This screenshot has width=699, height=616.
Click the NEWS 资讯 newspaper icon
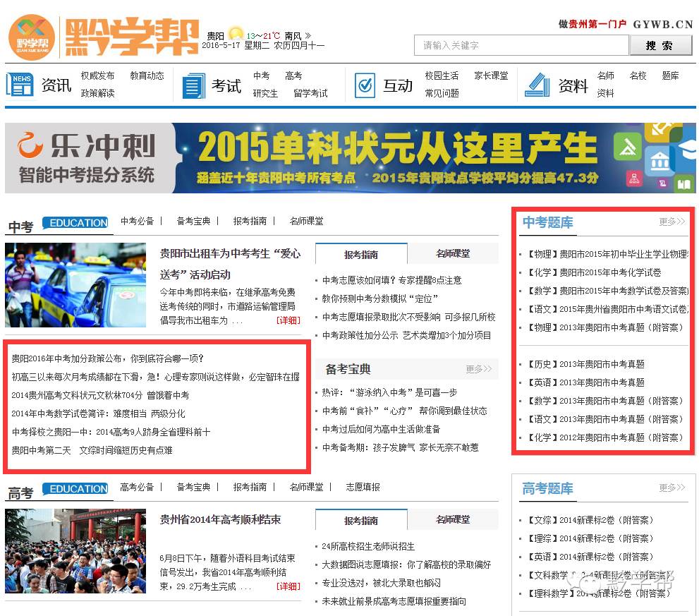click(x=19, y=84)
